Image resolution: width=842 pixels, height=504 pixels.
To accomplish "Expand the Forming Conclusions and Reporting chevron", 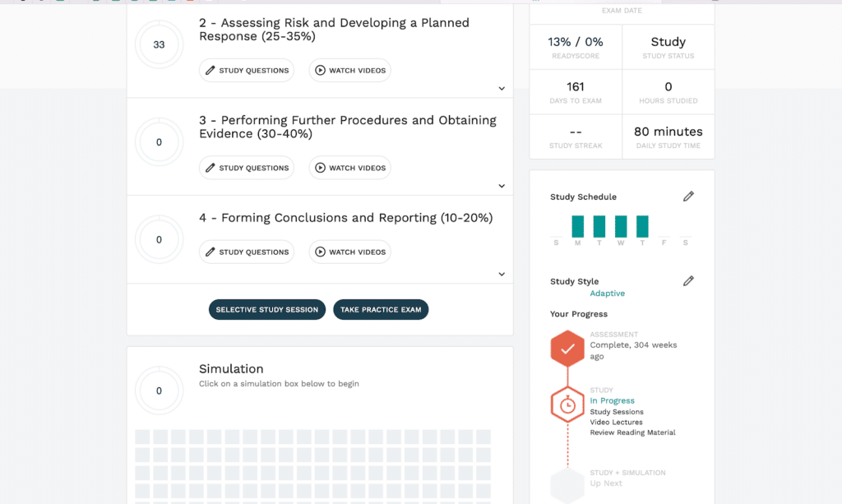I will (x=502, y=275).
